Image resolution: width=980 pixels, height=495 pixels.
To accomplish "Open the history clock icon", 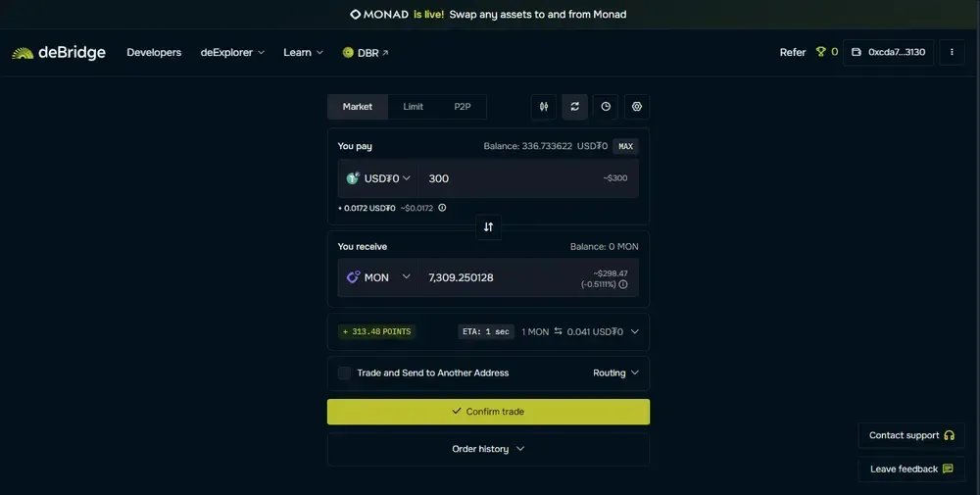I will [606, 107].
